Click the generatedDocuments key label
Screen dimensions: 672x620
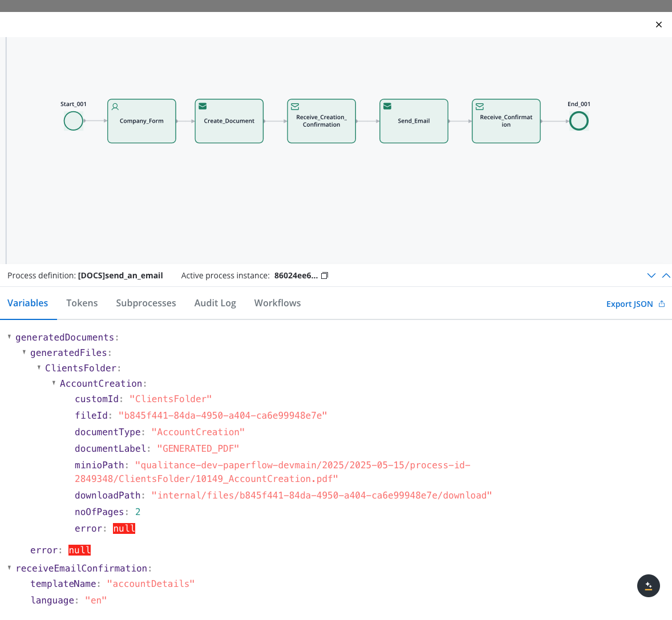(x=64, y=337)
